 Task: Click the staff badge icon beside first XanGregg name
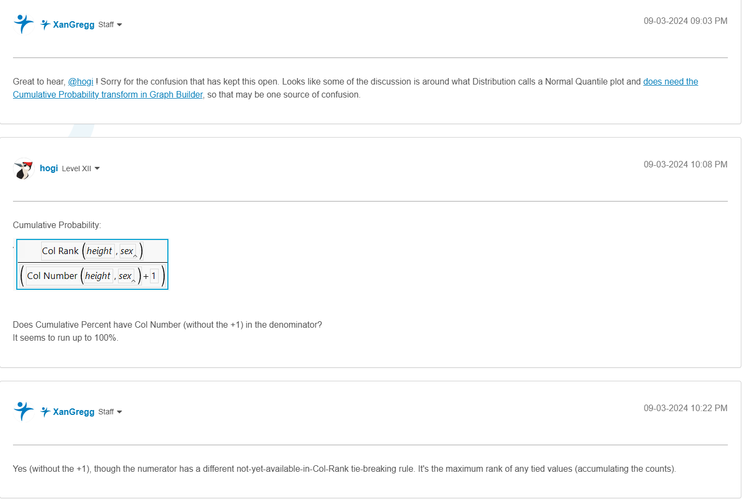[x=45, y=24]
